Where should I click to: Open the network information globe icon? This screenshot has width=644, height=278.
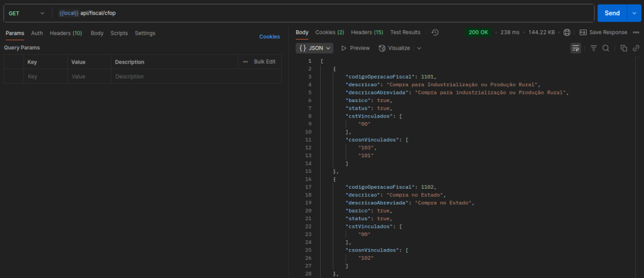[x=567, y=33]
